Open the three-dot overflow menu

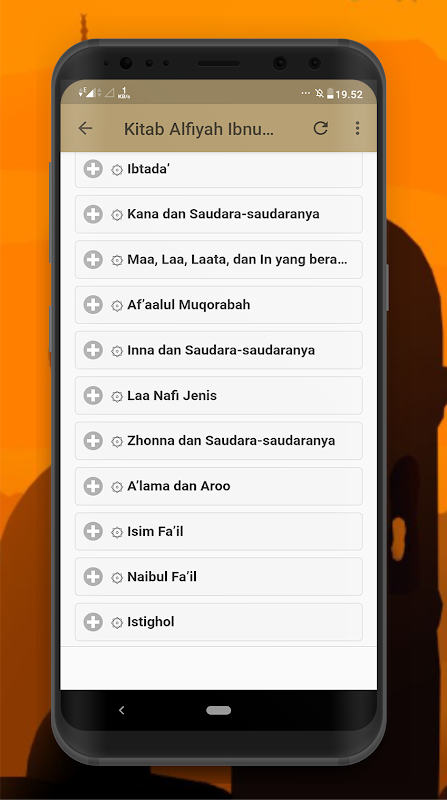[357, 128]
